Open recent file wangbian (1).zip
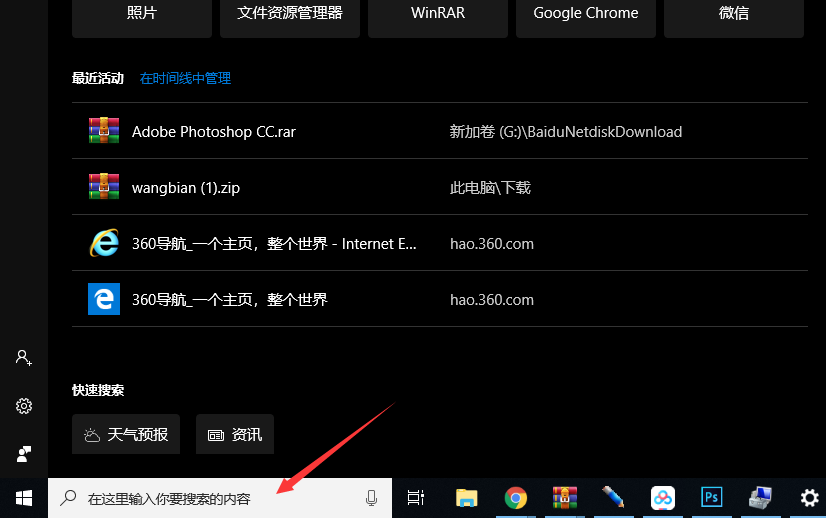The height and width of the screenshot is (518, 826). tap(186, 188)
